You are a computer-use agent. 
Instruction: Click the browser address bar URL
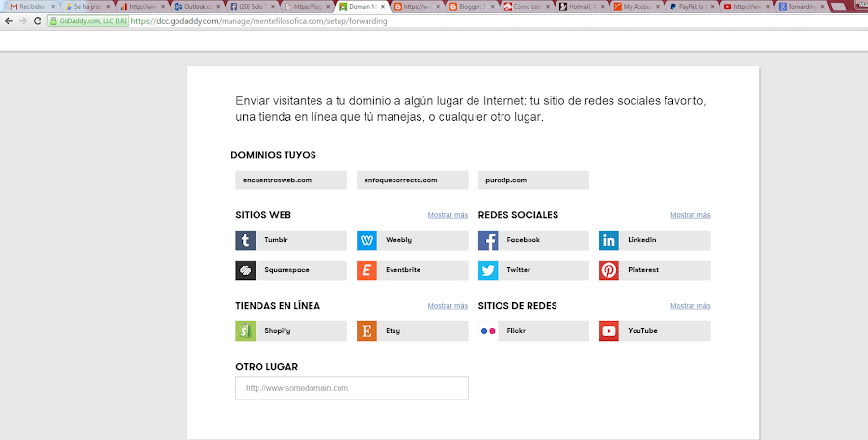tap(259, 21)
